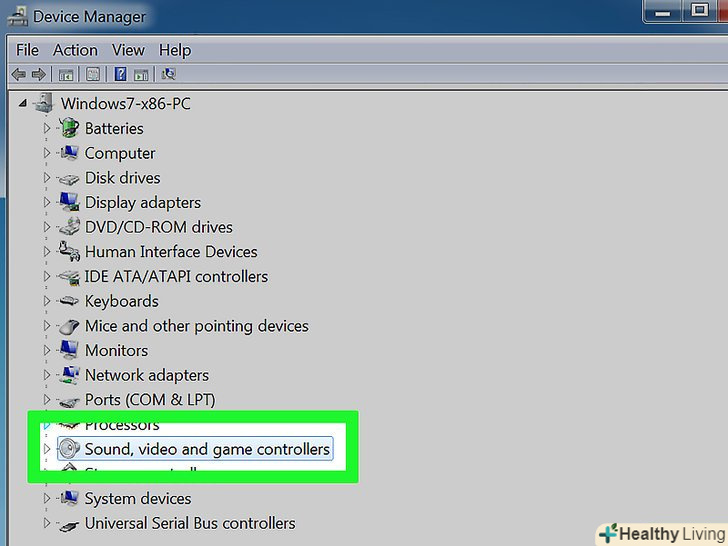Click the Network adapters icon

click(x=69, y=375)
